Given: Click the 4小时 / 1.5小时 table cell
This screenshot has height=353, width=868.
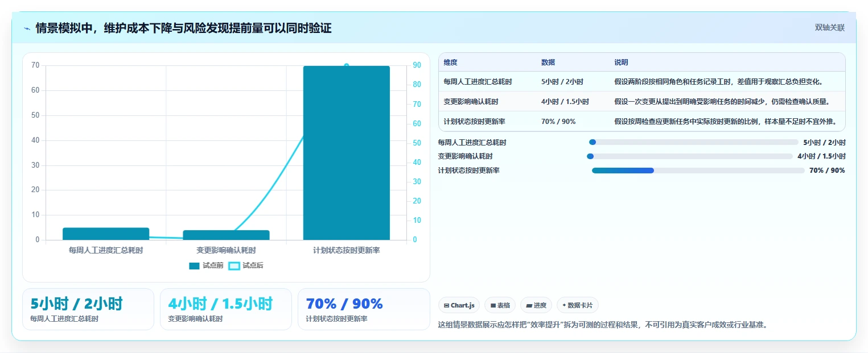Looking at the screenshot, I should (x=565, y=102).
